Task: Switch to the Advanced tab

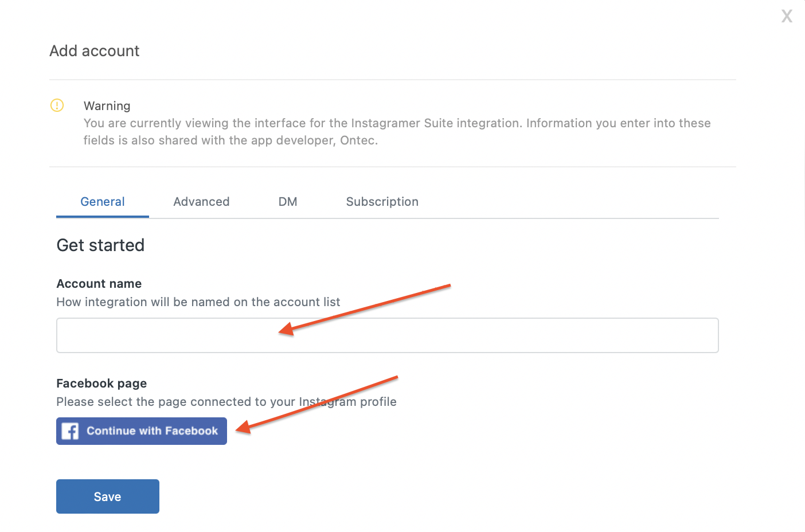Action: click(201, 202)
